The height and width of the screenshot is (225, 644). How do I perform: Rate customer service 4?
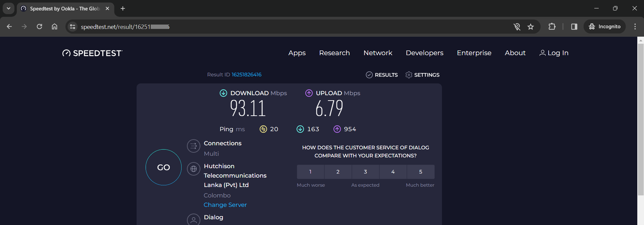[x=393, y=172]
